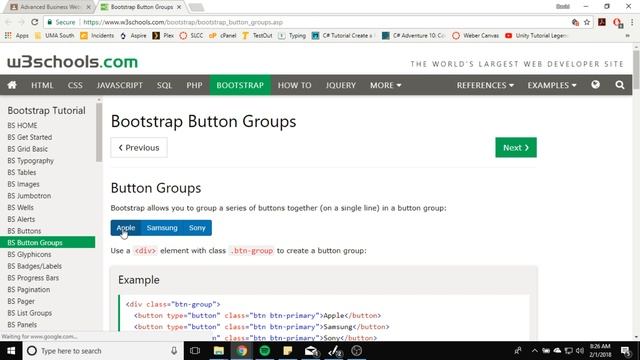Click the Windows search box
This screenshot has height=360, width=640.
(103, 351)
